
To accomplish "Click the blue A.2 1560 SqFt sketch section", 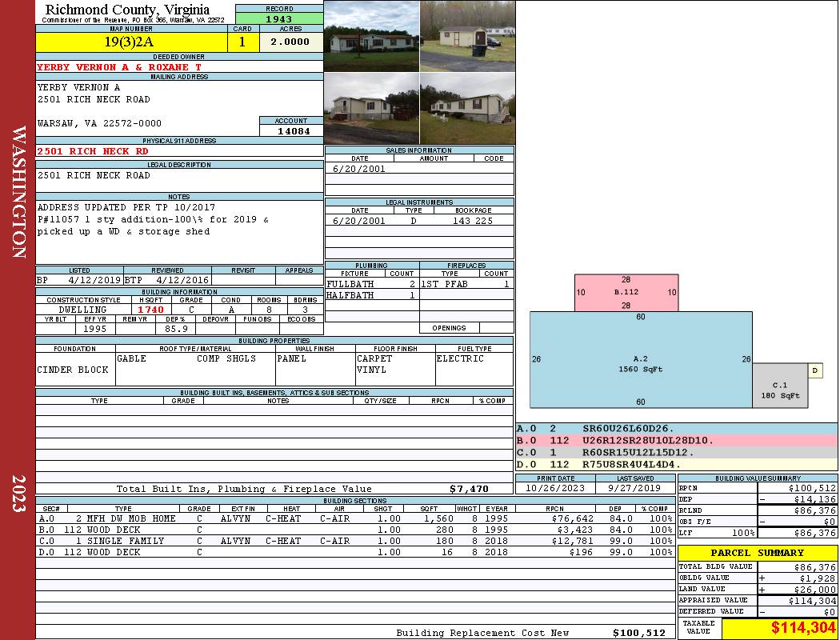I will 641,360.
